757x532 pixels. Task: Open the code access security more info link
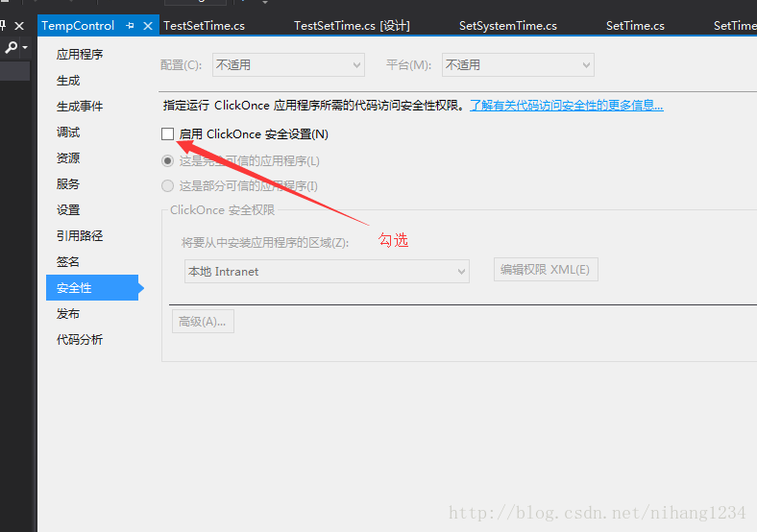click(566, 106)
